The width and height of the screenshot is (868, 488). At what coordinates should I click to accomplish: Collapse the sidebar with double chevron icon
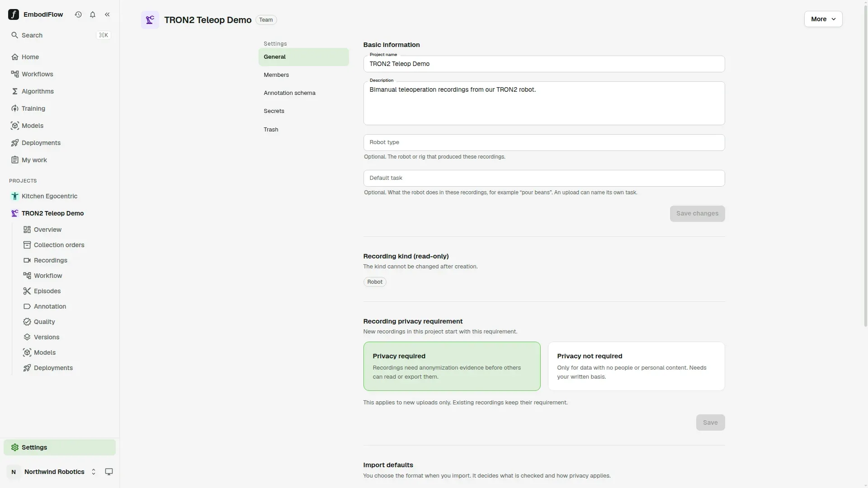(107, 14)
